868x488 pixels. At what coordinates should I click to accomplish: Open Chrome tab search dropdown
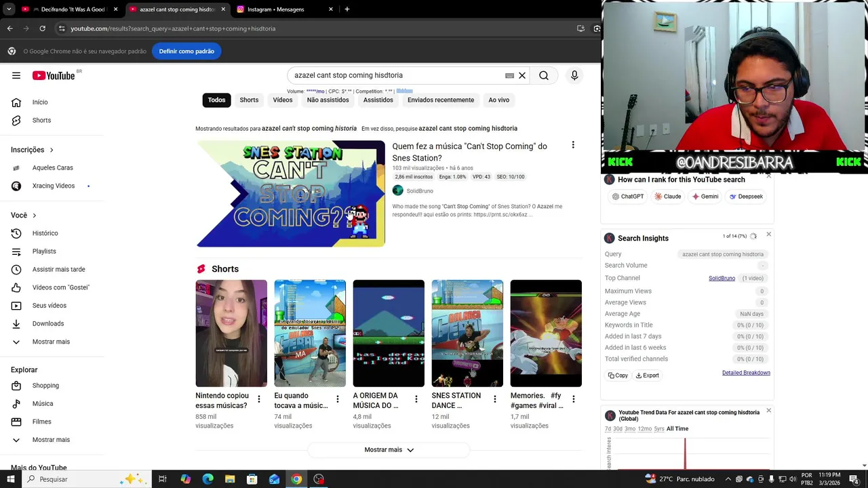click(9, 9)
